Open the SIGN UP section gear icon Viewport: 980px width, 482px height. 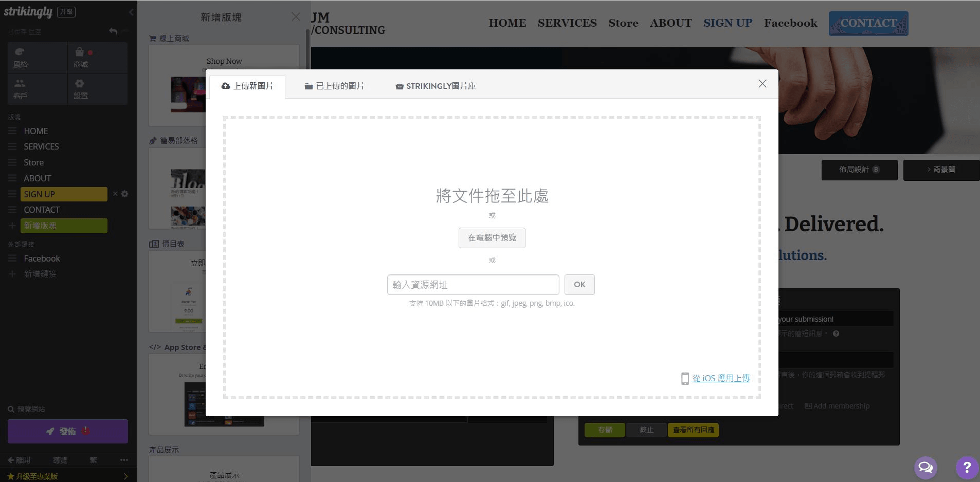[125, 194]
